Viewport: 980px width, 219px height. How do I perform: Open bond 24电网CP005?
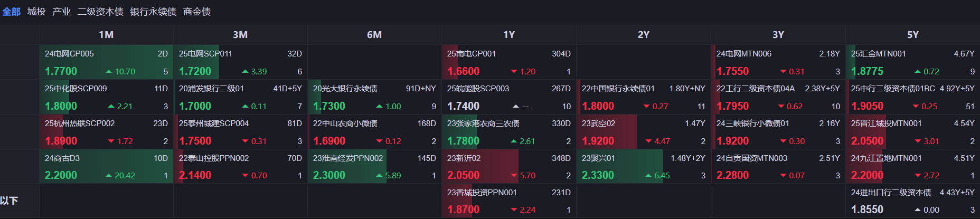69,54
